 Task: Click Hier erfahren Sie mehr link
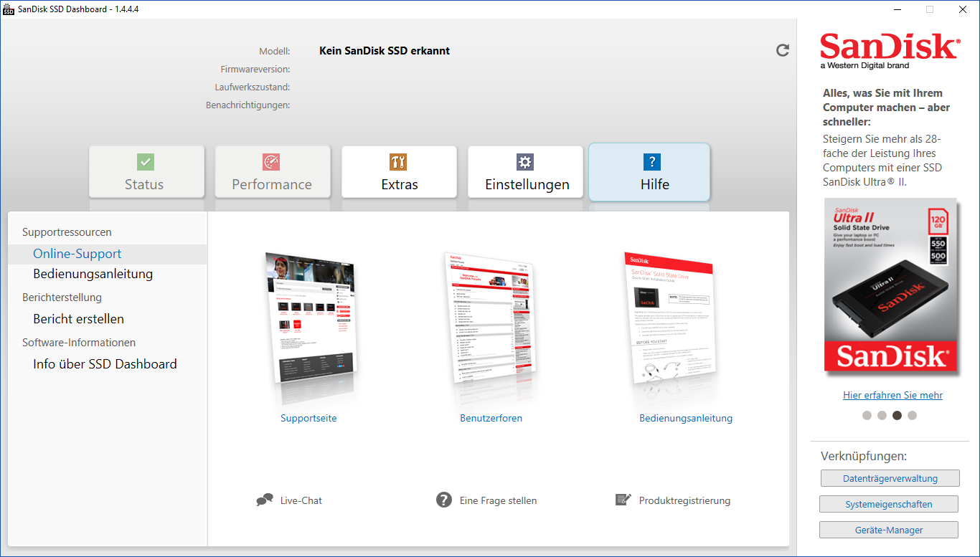tap(892, 395)
